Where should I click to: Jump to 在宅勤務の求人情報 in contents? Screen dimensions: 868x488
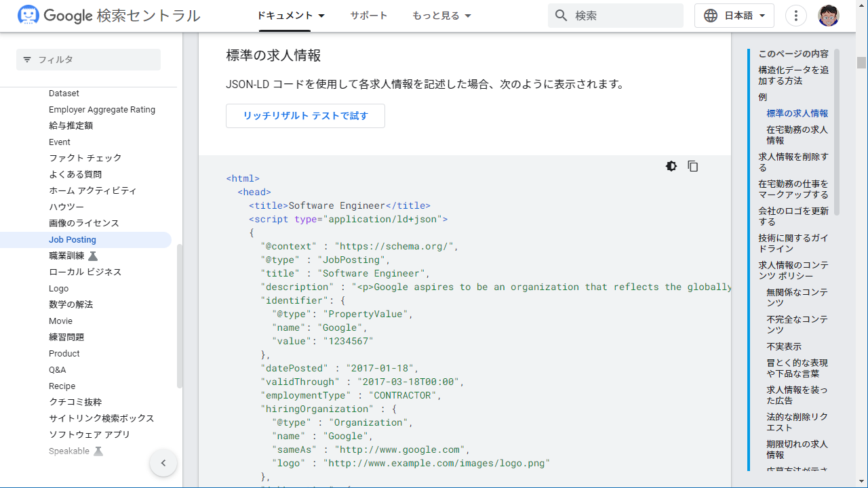pyautogui.click(x=797, y=135)
